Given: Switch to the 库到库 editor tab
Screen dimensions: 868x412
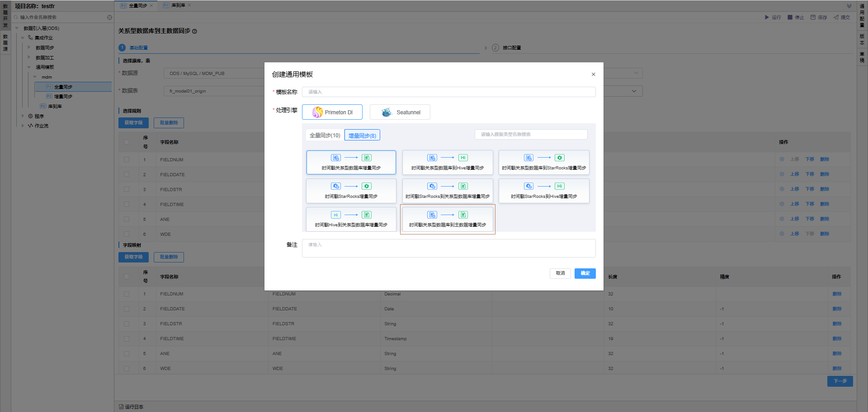Looking at the screenshot, I should tap(178, 5).
